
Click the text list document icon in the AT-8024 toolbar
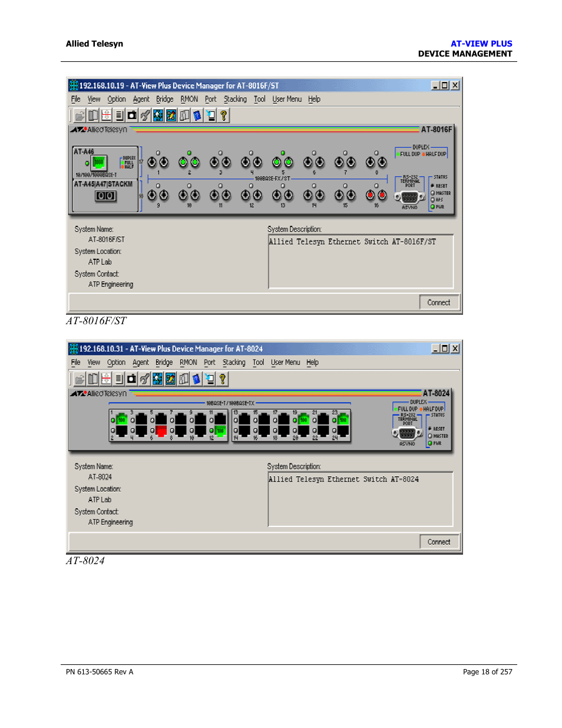click(119, 379)
